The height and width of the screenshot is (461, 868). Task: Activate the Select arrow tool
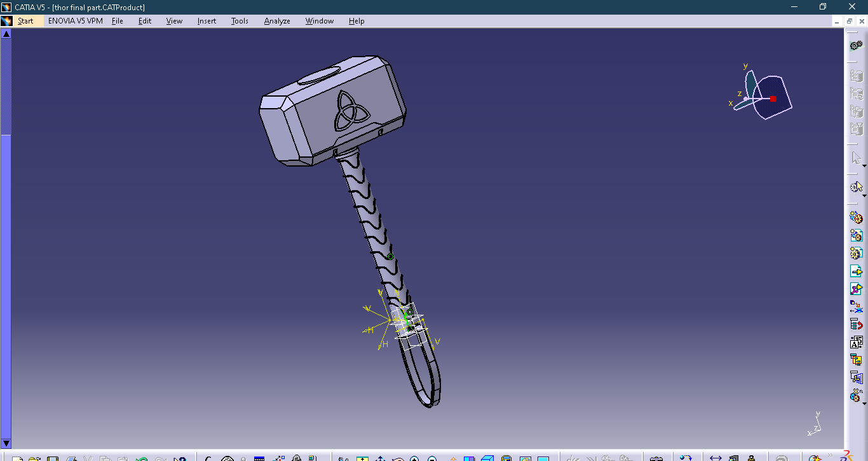[856, 158]
